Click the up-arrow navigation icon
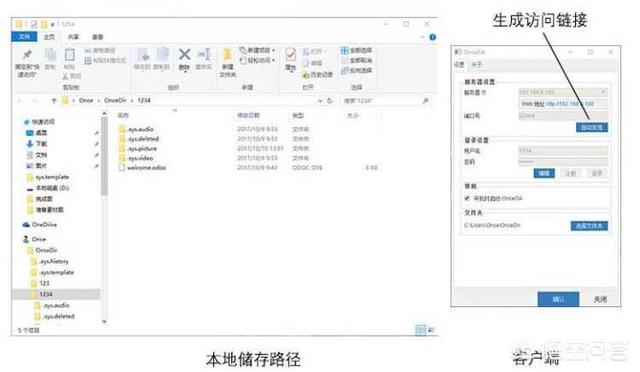 [x=54, y=100]
